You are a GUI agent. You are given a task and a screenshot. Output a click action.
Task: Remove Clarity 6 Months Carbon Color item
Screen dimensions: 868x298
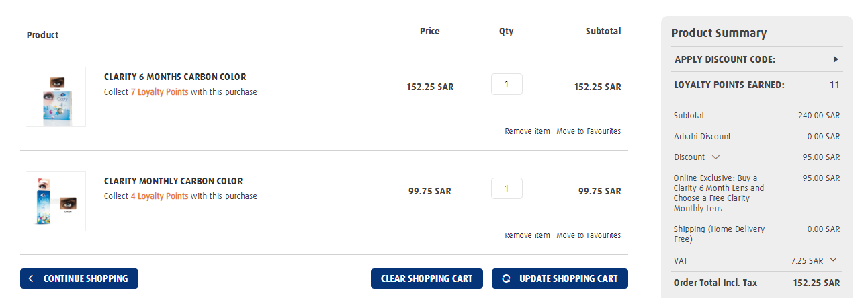point(527,131)
